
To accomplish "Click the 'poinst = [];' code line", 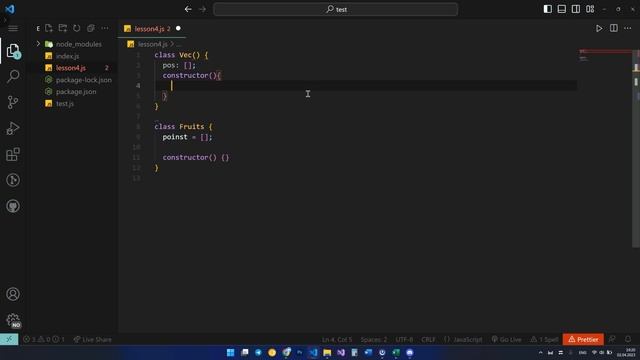I will (187, 137).
